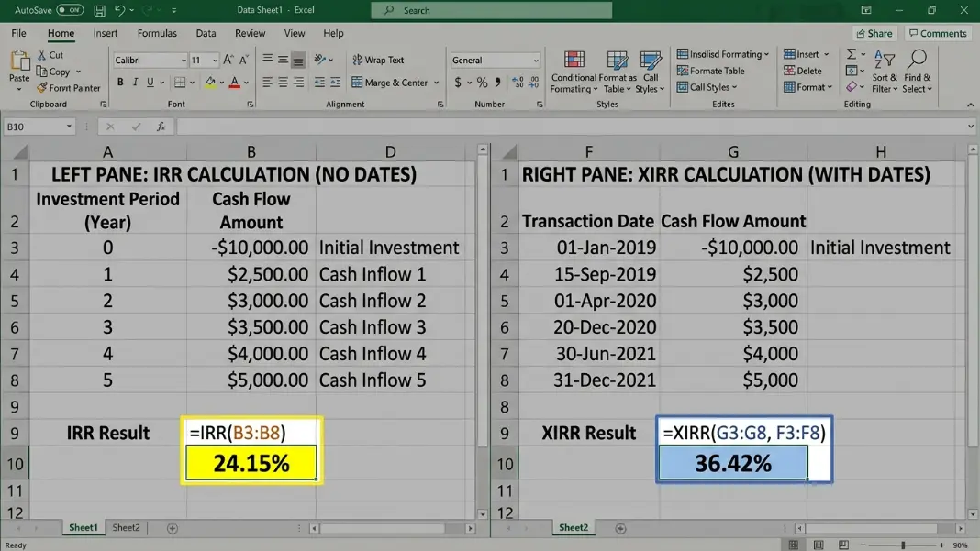The height and width of the screenshot is (551, 980).
Task: Open the Name Box dropdown arrow
Action: click(69, 127)
